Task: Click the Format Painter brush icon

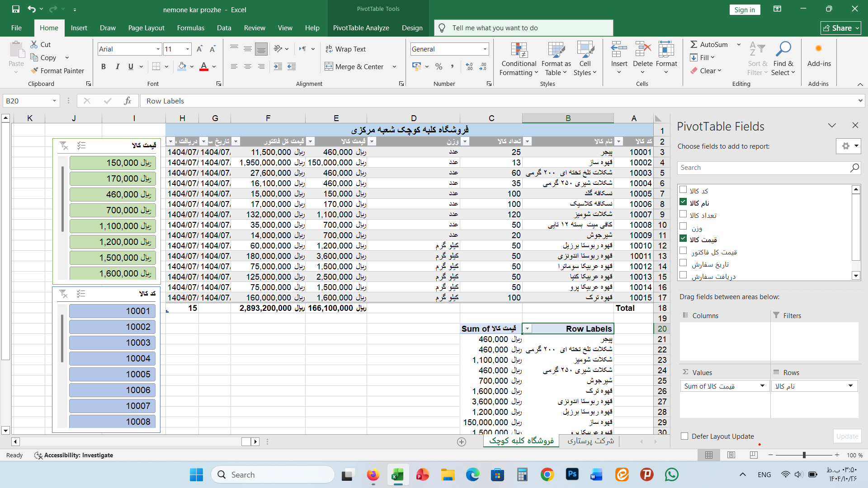Action: click(x=34, y=70)
